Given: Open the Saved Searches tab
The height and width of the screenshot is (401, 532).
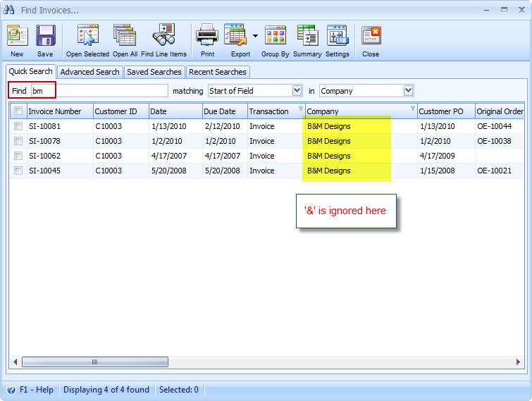Looking at the screenshot, I should pyautogui.click(x=154, y=72).
